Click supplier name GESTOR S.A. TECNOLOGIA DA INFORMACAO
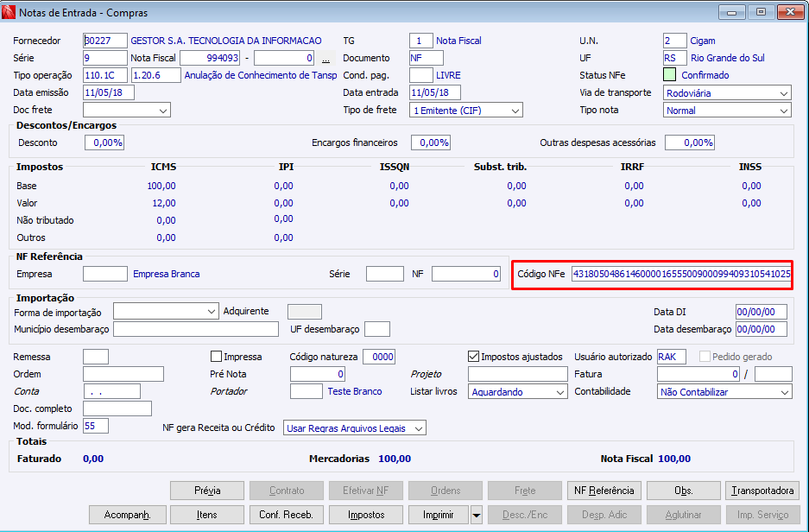This screenshot has width=809, height=532. point(226,41)
